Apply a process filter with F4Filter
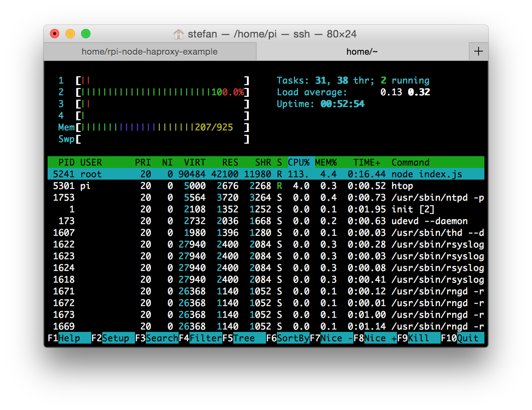This screenshot has width=532, height=410. click(x=201, y=338)
